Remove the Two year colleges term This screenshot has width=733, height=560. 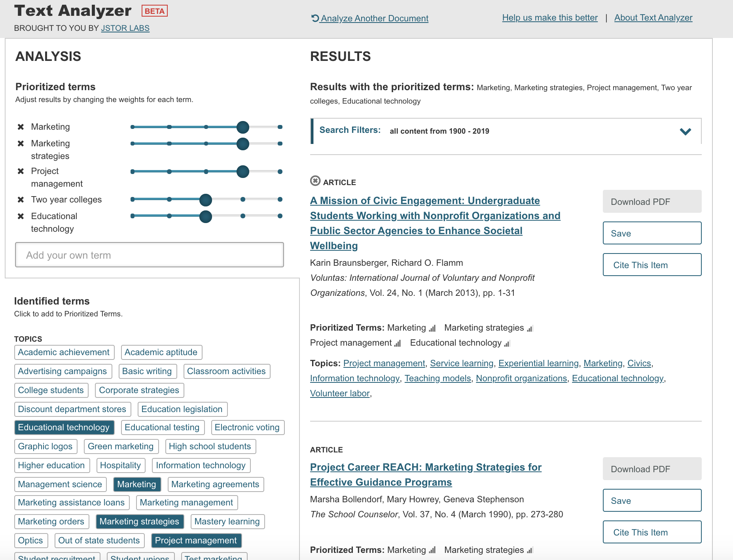click(x=21, y=200)
